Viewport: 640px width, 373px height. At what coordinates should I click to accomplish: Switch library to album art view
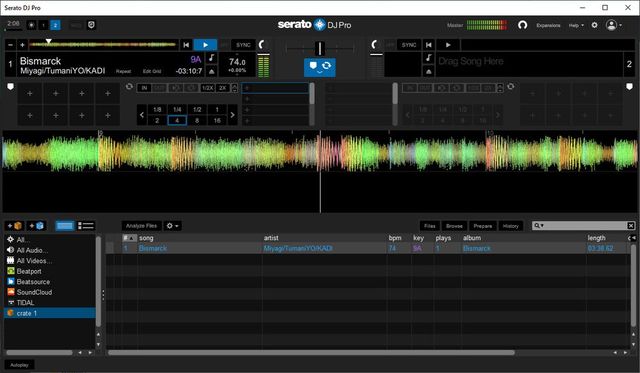64,226
